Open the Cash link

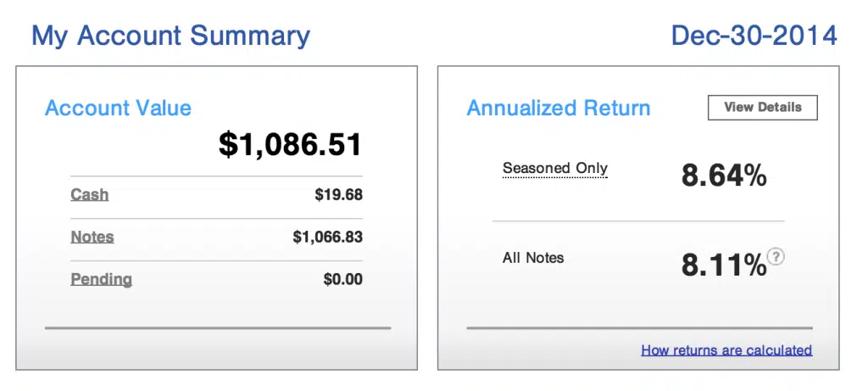pos(89,194)
